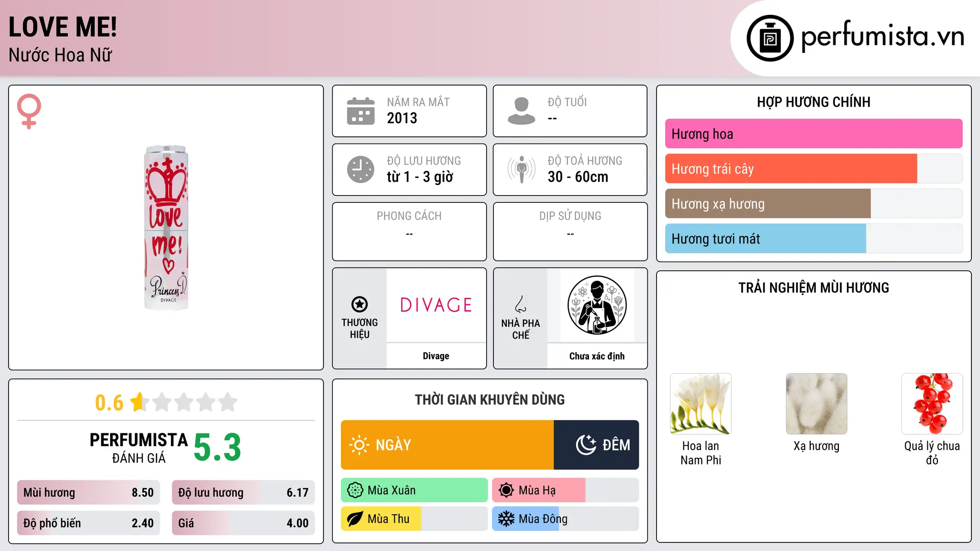Click the DIVAGE brand logo
The image size is (980, 551).
tap(436, 305)
